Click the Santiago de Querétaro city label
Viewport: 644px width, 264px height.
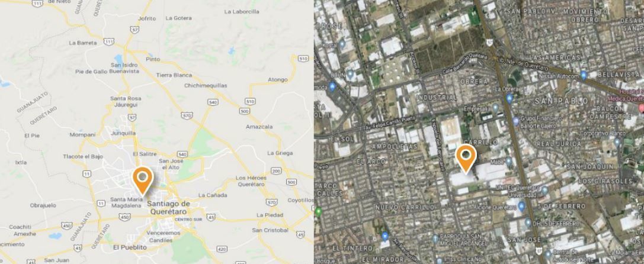[x=169, y=208]
